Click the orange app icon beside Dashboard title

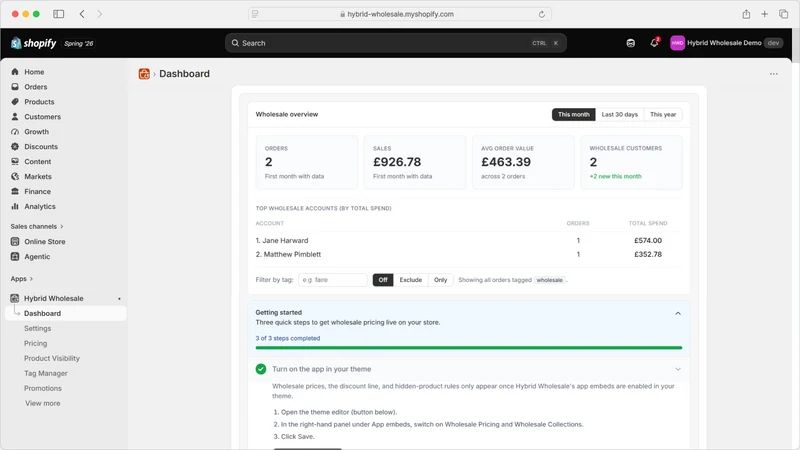[144, 74]
